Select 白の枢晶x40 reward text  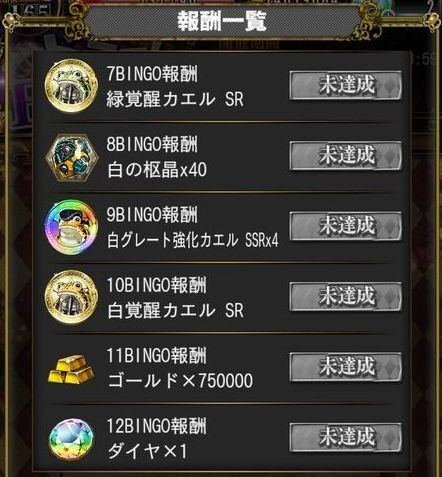click(157, 169)
